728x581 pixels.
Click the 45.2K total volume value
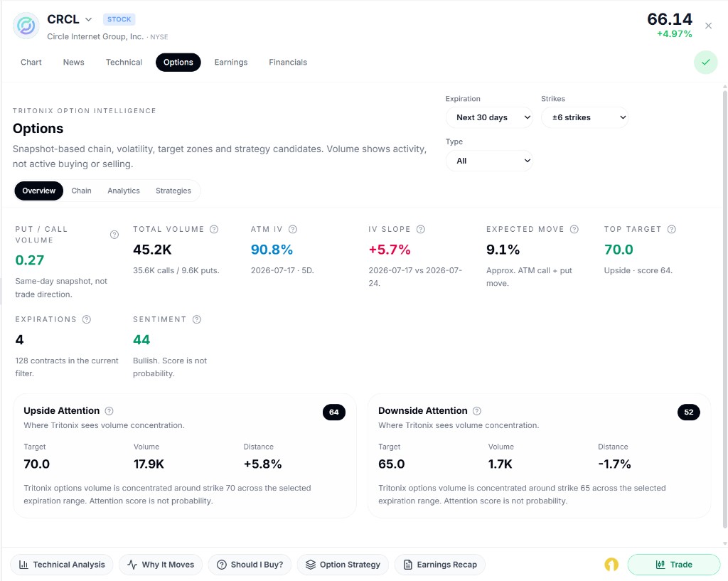tap(152, 250)
